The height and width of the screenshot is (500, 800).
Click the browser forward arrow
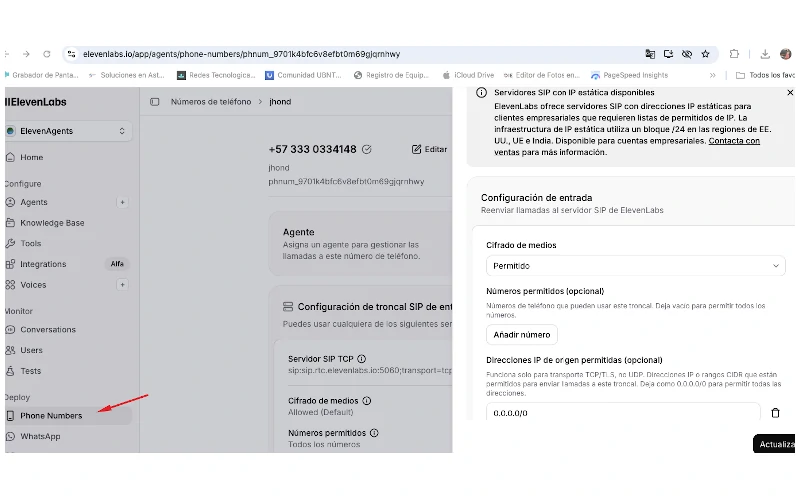(26, 54)
